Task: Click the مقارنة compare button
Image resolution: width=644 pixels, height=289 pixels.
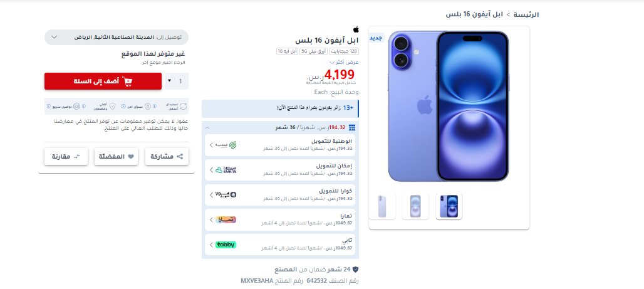Action: click(x=66, y=157)
